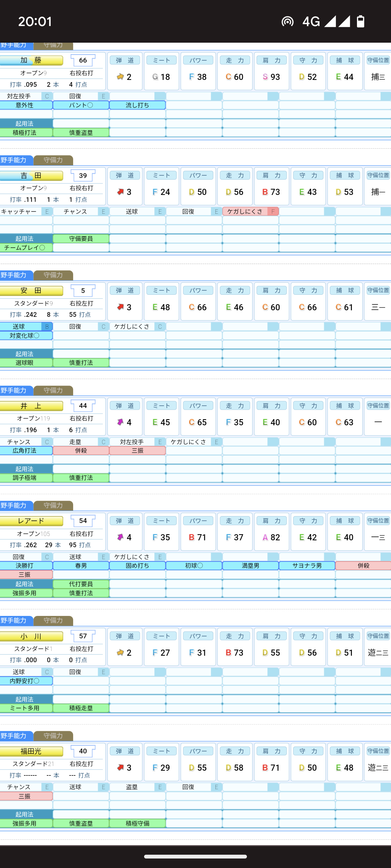Select 野手能力 tab above 福田光
The height and width of the screenshot is (868, 391).
pyautogui.click(x=16, y=736)
